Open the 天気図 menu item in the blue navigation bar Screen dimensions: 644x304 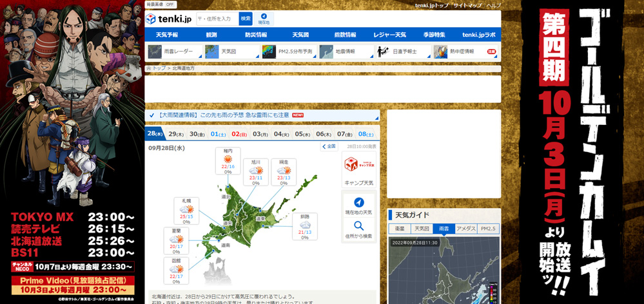300,35
